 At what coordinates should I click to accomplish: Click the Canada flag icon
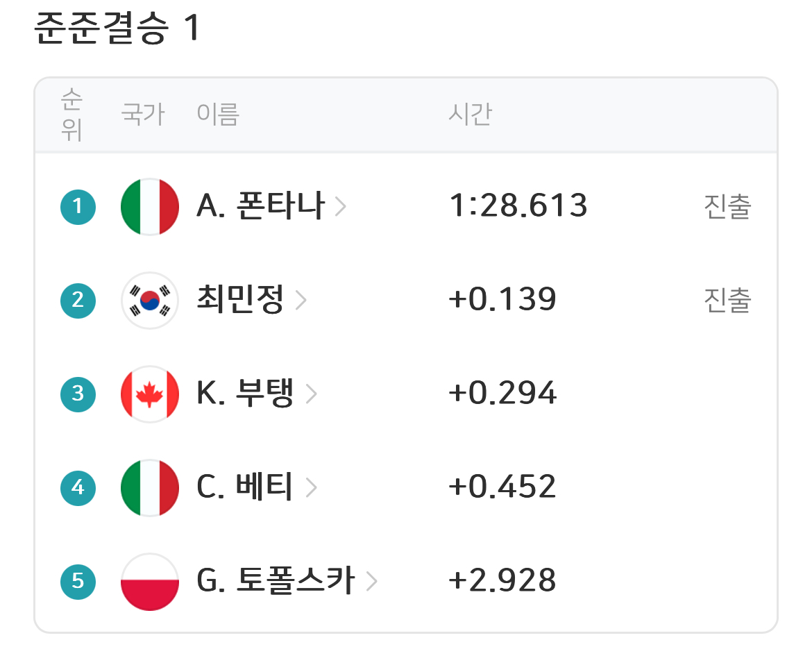[150, 394]
